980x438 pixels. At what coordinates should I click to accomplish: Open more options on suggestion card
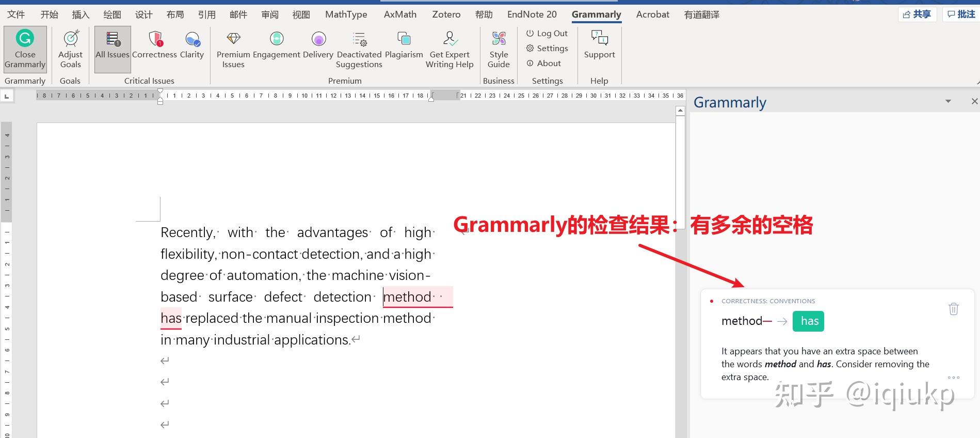click(954, 378)
